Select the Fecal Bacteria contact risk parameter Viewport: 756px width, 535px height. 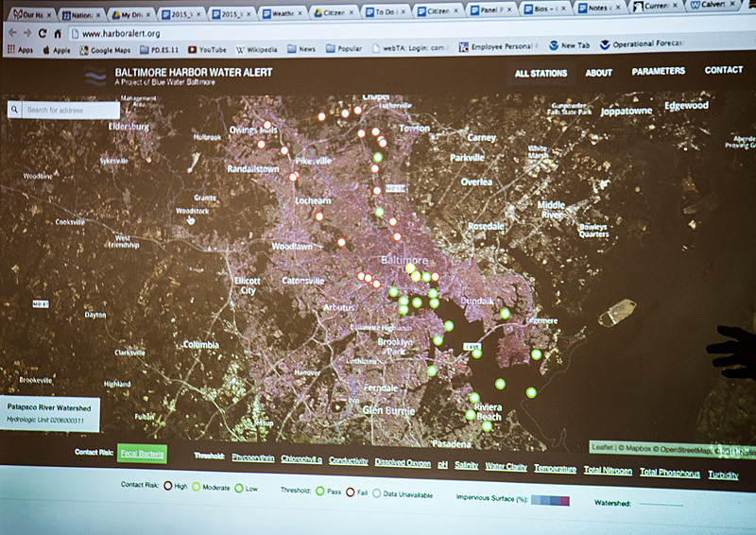coord(142,455)
